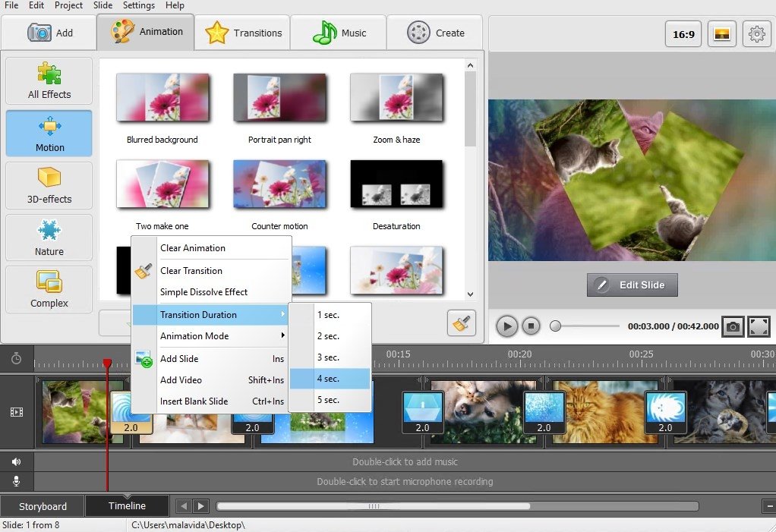Select Insert Blank Slide menu entry
776x532 pixels.
[x=212, y=401]
